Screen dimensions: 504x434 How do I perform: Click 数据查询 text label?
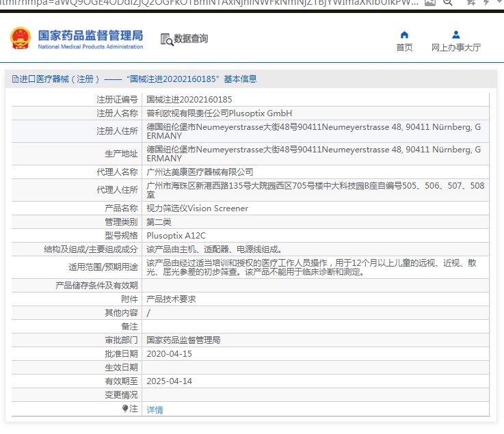pyautogui.click(x=191, y=38)
